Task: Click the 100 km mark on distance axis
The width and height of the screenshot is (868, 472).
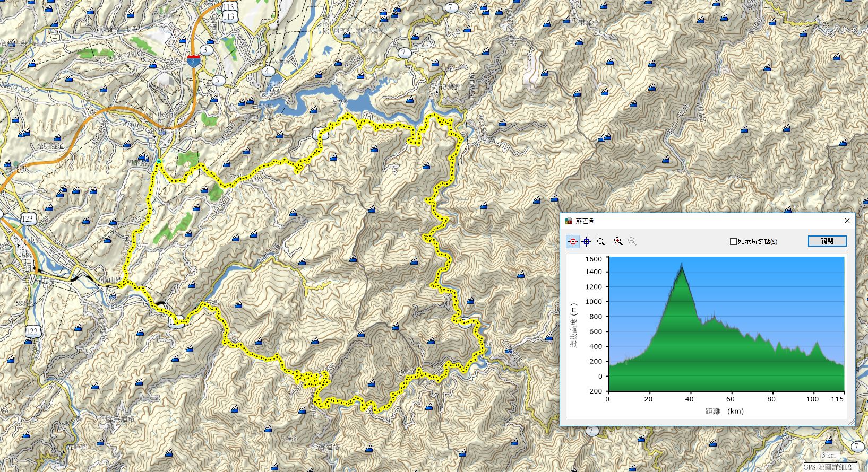Action: (812, 399)
